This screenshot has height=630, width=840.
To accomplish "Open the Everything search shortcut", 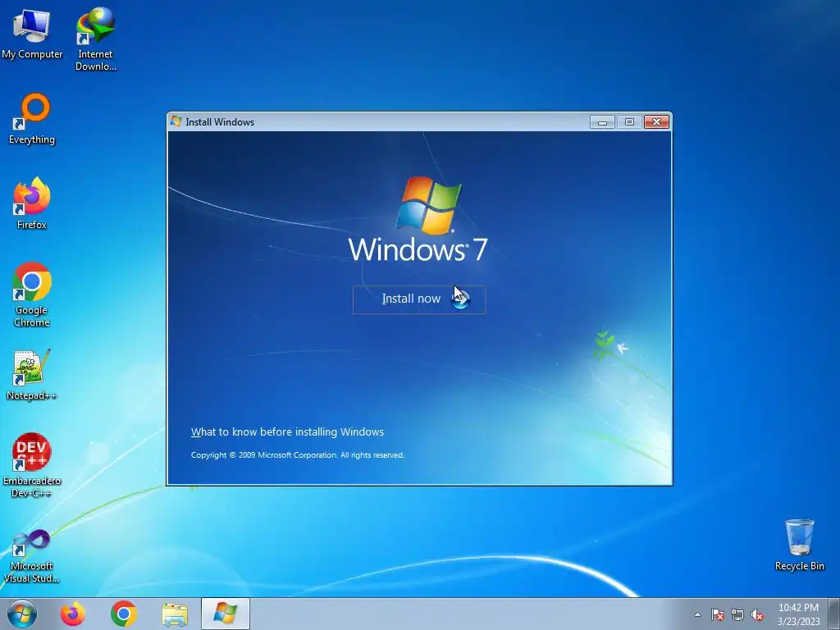I will (32, 119).
